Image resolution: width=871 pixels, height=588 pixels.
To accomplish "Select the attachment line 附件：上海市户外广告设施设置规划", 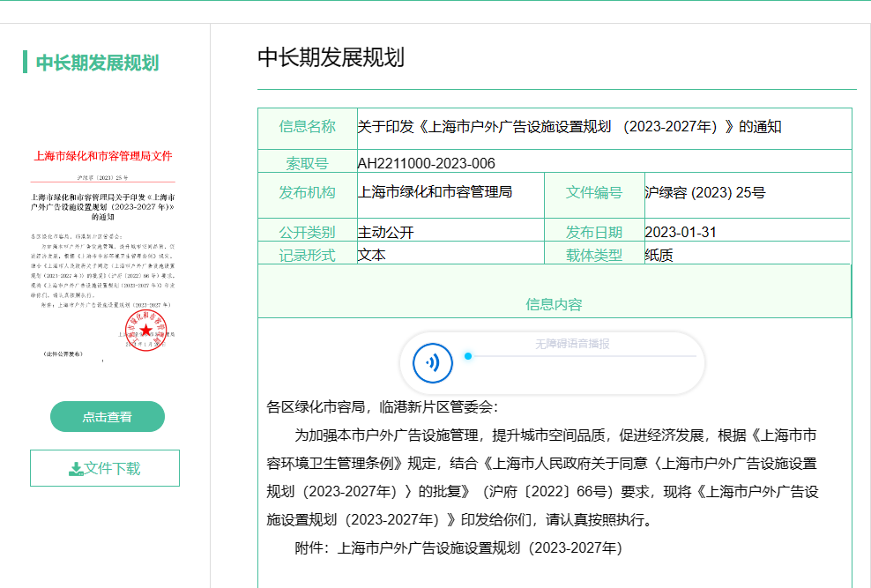I will [x=458, y=548].
